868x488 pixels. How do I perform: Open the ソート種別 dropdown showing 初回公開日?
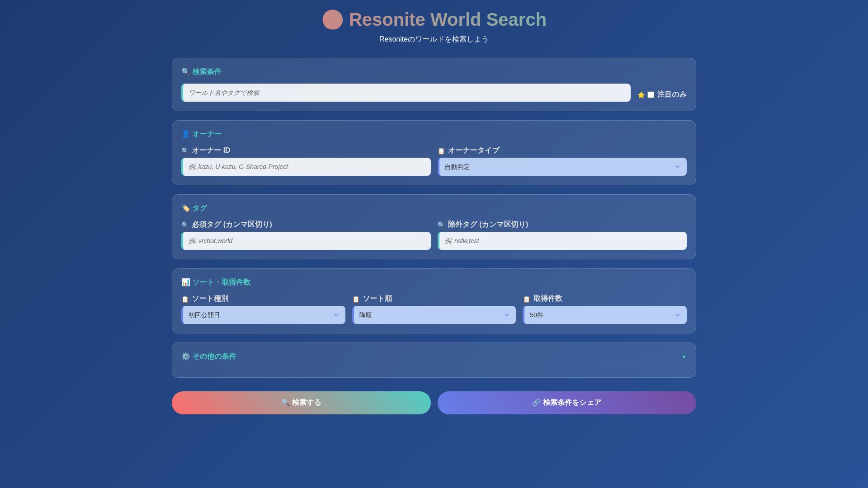click(263, 315)
